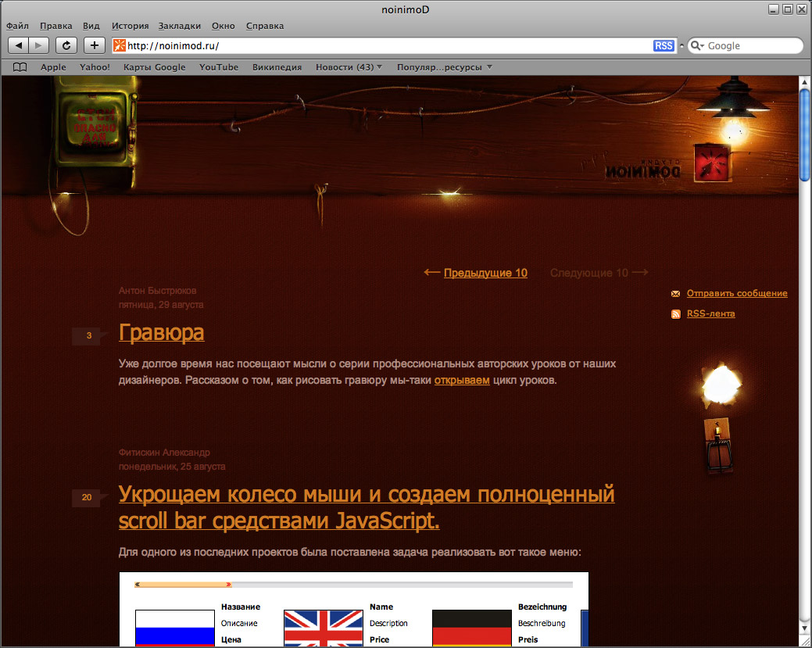Click the RSS badge in the address bar
Viewport: 812px width, 648px height.
664,45
